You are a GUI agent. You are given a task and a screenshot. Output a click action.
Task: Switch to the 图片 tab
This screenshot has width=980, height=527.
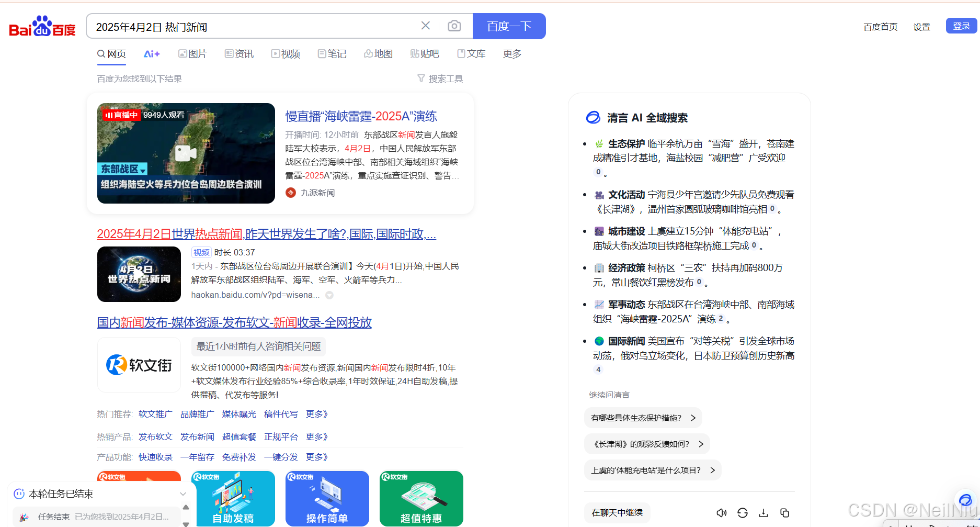coord(192,54)
